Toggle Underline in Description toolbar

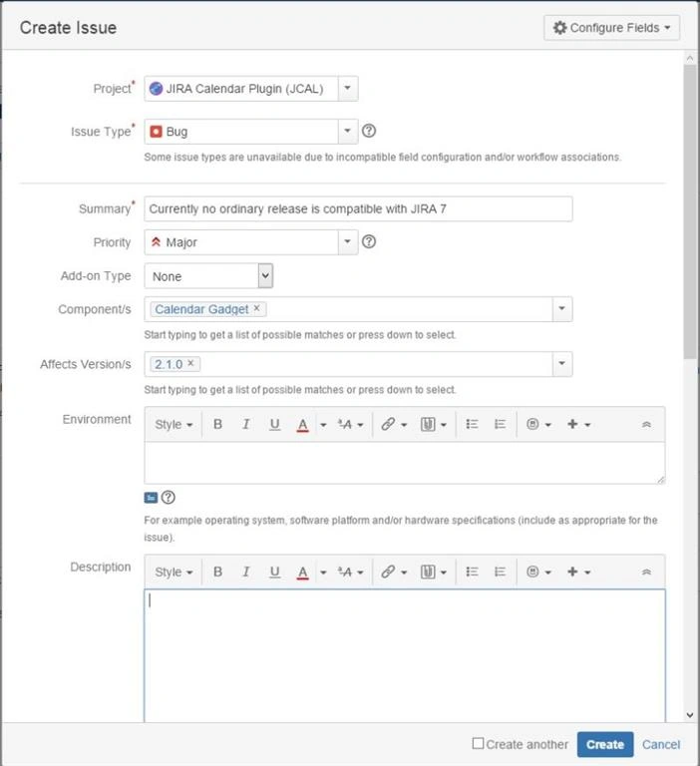(274, 572)
